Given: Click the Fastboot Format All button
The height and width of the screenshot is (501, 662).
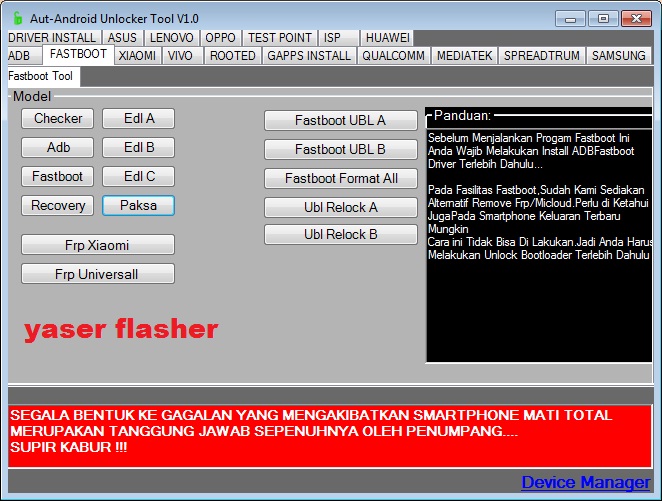Looking at the screenshot, I should 341,178.
